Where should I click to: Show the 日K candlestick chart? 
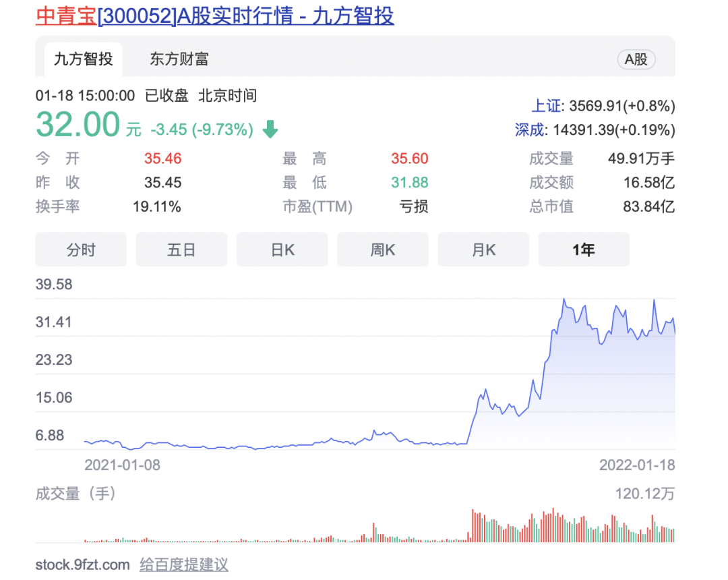click(x=282, y=250)
